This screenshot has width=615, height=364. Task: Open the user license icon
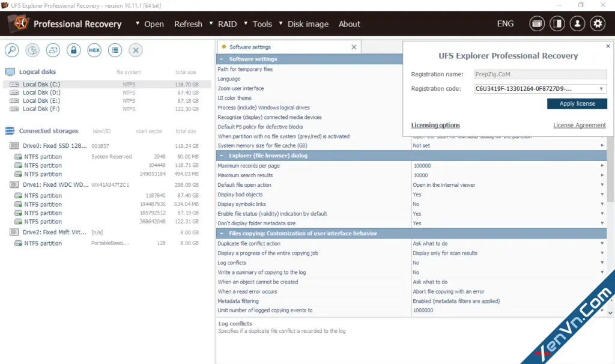click(x=577, y=24)
